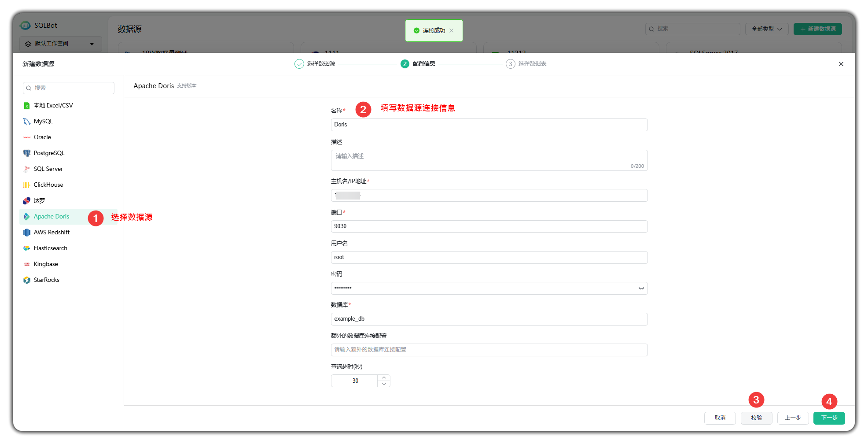Choose the AWS Redshift icon
The image size is (868, 444).
(x=26, y=233)
